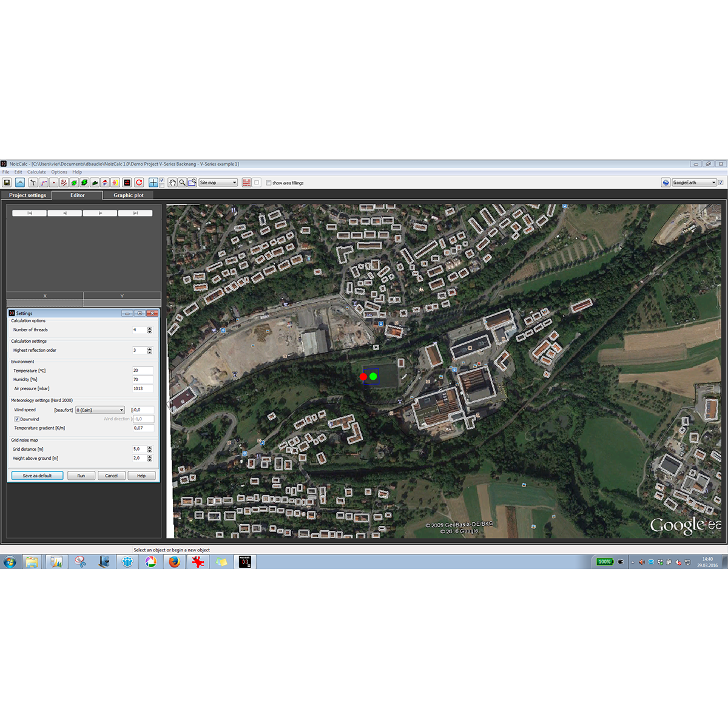
Task: Open the Calculate menu
Action: pyautogui.click(x=36, y=172)
